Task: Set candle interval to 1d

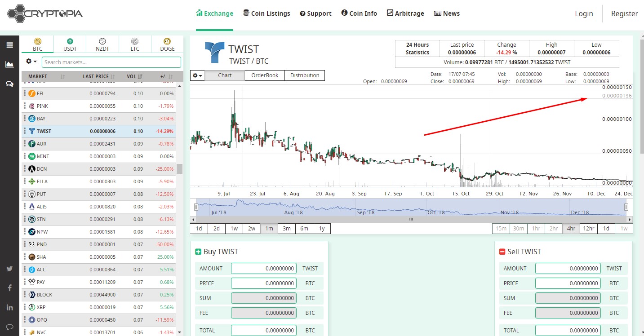Action: pyautogui.click(x=606, y=229)
